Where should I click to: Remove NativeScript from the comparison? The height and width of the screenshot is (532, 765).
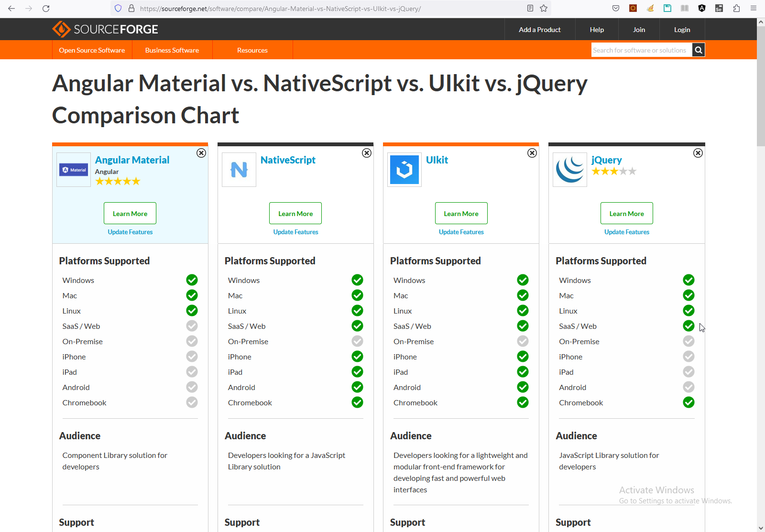coord(367,153)
